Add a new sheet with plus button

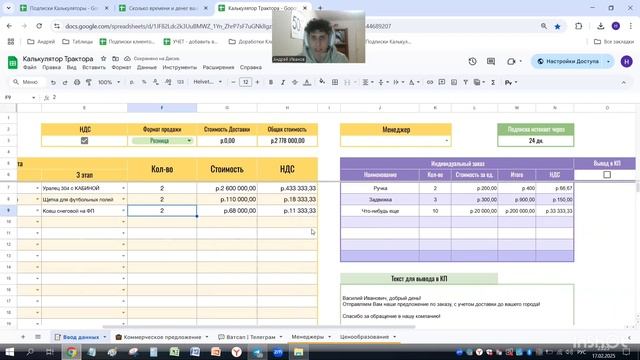tap(23, 337)
